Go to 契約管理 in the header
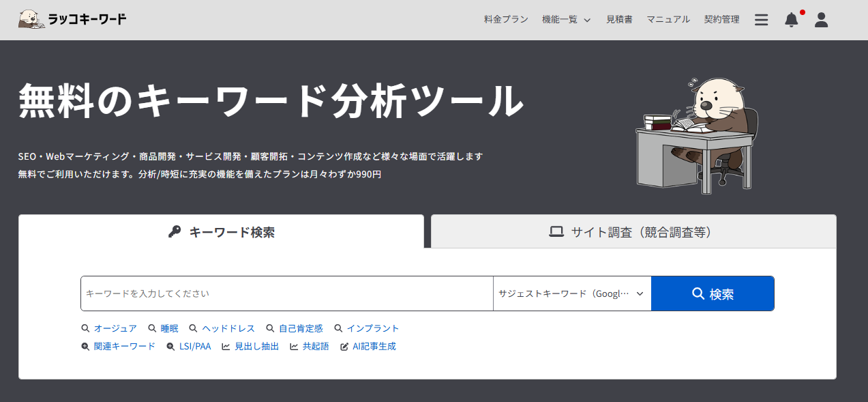868x402 pixels. pos(721,20)
